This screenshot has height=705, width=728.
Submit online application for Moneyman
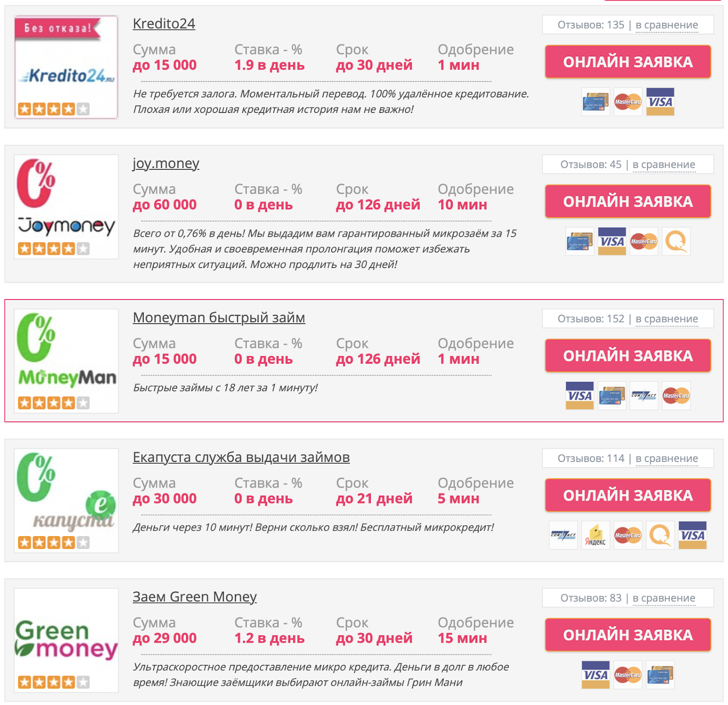click(627, 355)
